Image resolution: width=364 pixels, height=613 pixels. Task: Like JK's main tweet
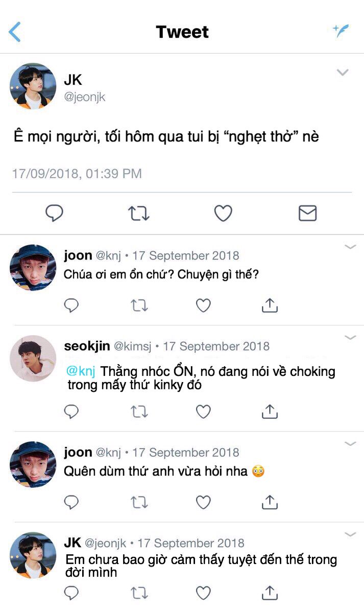coord(223,213)
